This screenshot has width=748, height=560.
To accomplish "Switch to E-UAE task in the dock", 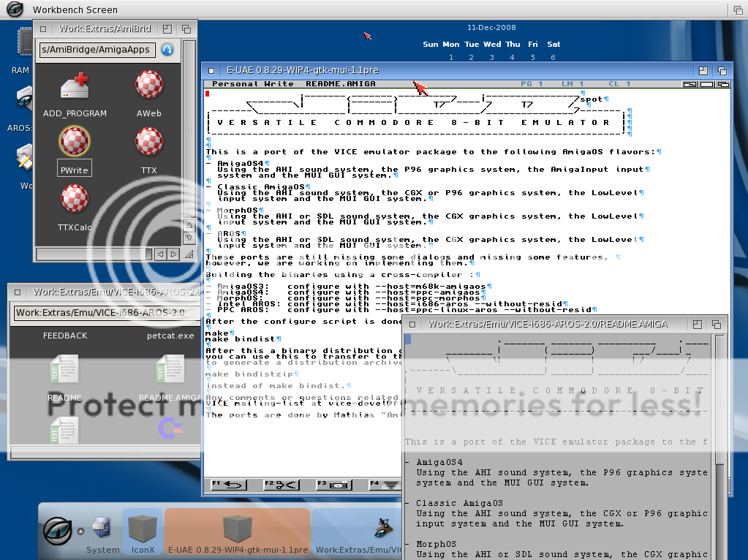I will (x=238, y=532).
